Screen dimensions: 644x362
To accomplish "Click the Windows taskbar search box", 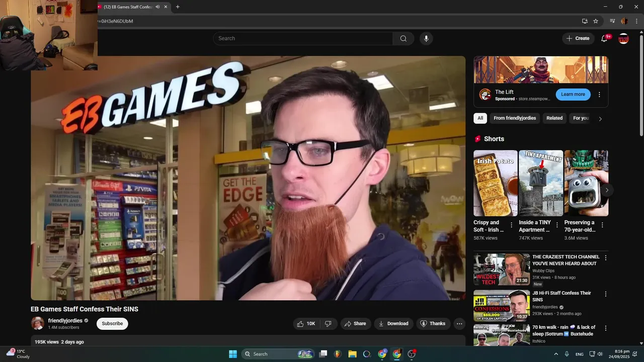I will coord(278,354).
